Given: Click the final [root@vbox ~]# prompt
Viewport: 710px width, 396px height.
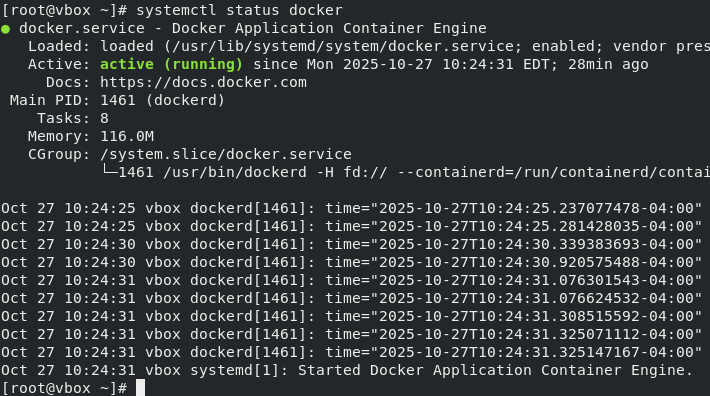Looking at the screenshot, I should [64, 388].
